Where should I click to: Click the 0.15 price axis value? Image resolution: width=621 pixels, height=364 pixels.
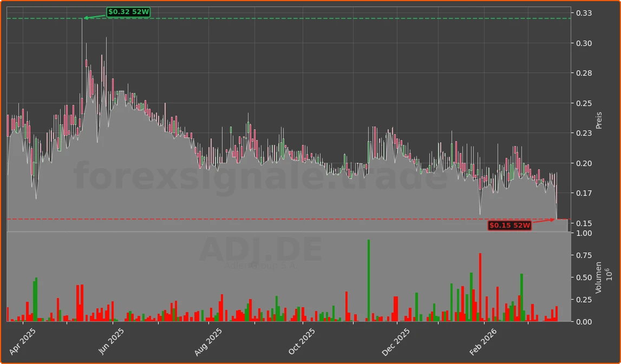584,223
